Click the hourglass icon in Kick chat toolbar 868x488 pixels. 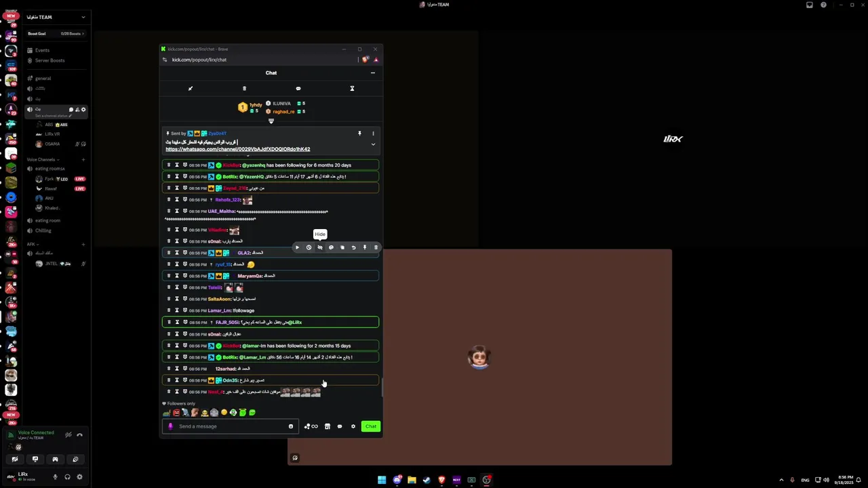point(352,88)
